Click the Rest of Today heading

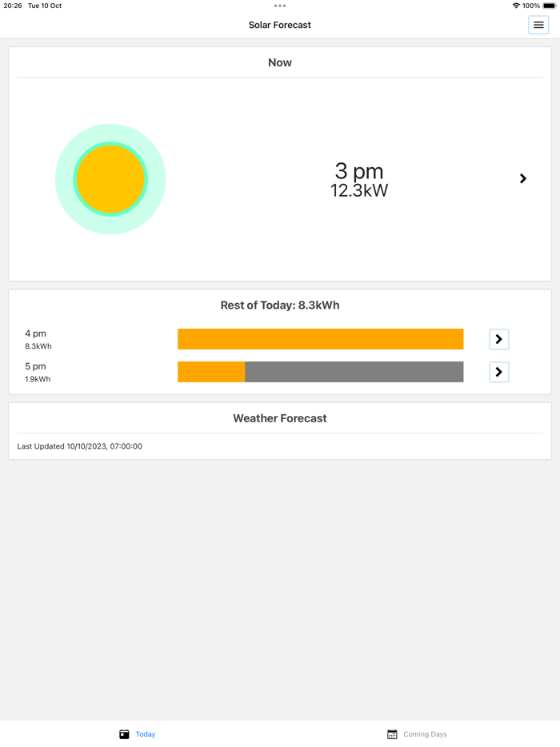[279, 305]
